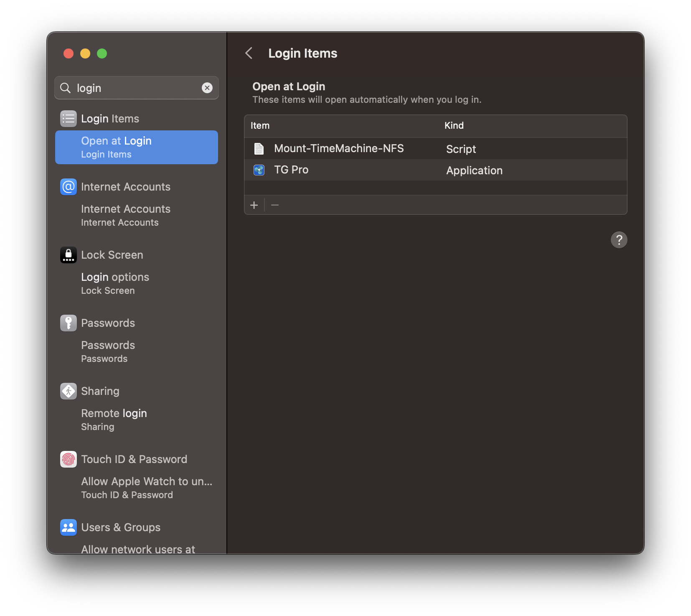The height and width of the screenshot is (616, 691).
Task: Clear the login search text
Action: point(207,88)
